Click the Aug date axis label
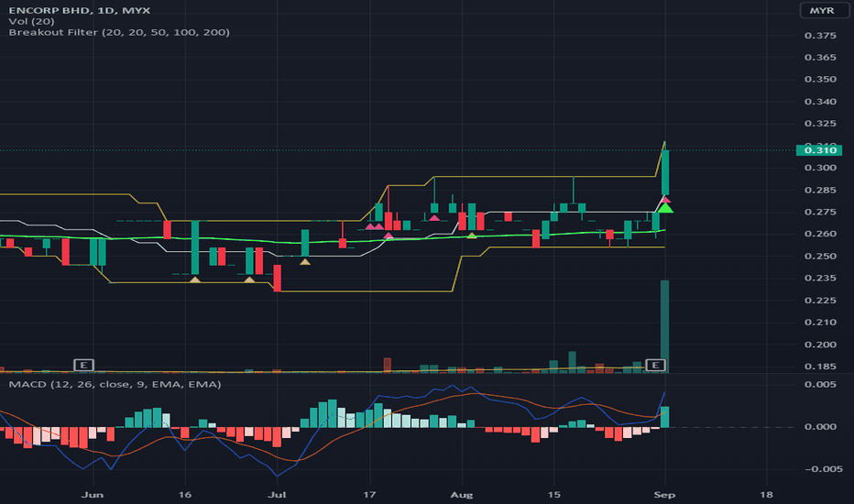This screenshot has width=854, height=504. point(461,495)
